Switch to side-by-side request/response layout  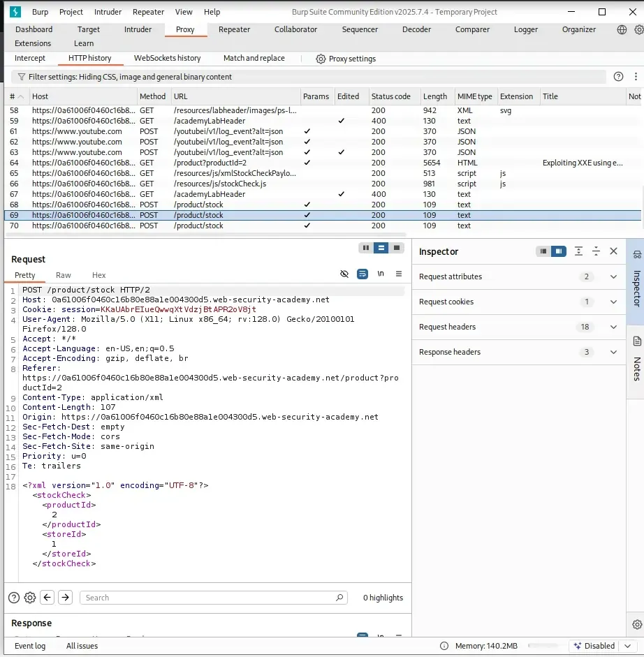coord(365,248)
